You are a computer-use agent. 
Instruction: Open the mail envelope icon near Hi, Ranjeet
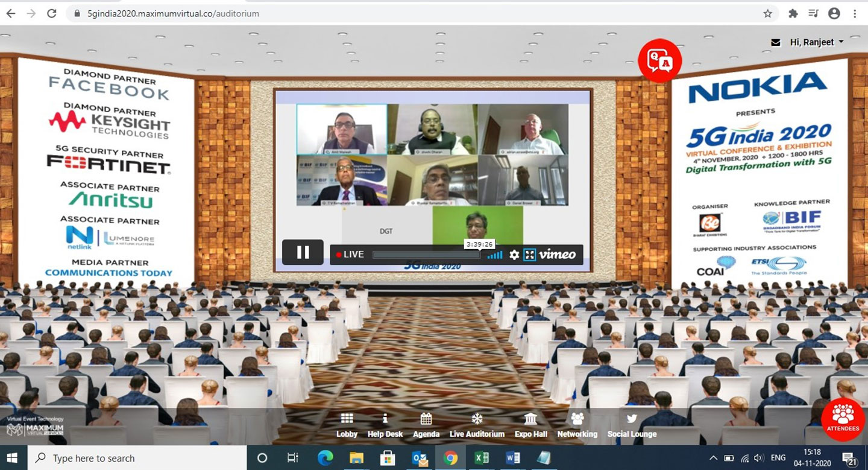click(x=776, y=42)
